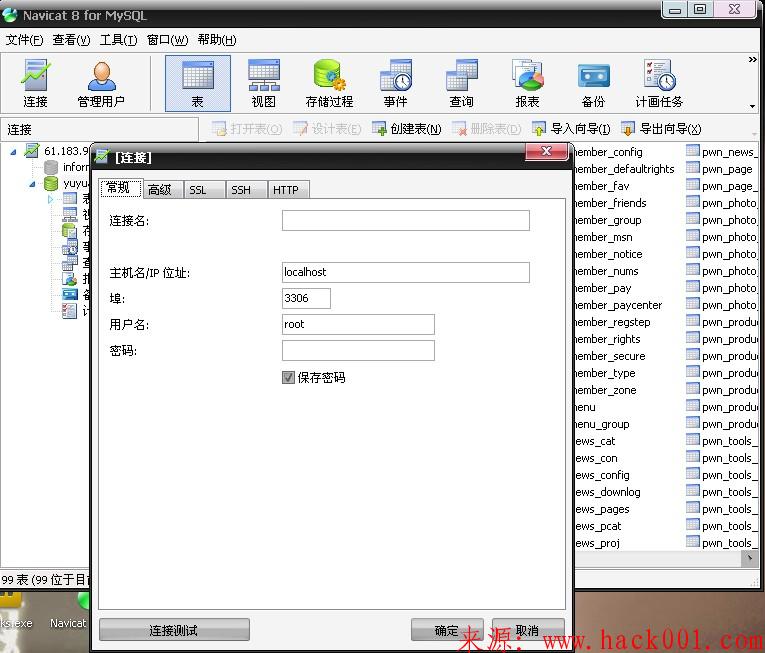The height and width of the screenshot is (653, 765).
Task: Select member_zone table entry
Action: [x=606, y=390]
